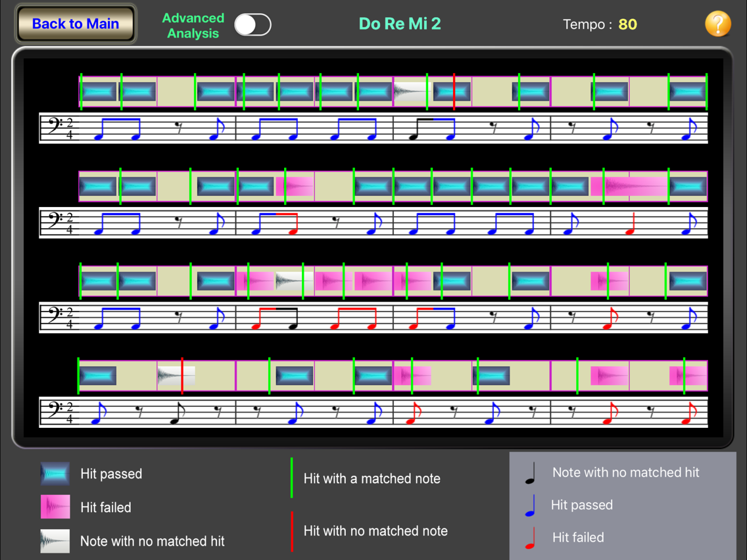Screen dimensions: 747x560
Task: Click the red eighth note in third staff last measure
Action: (610, 318)
